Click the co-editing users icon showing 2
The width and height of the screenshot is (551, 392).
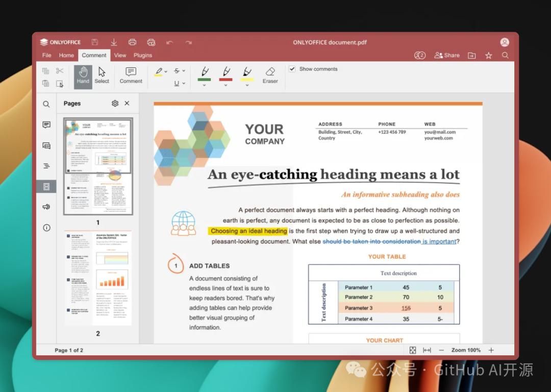click(420, 56)
